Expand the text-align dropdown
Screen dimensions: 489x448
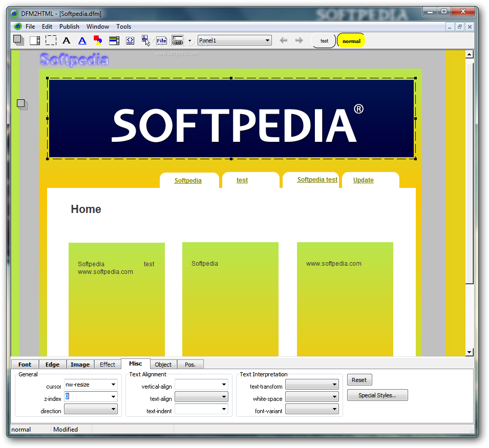tap(224, 397)
